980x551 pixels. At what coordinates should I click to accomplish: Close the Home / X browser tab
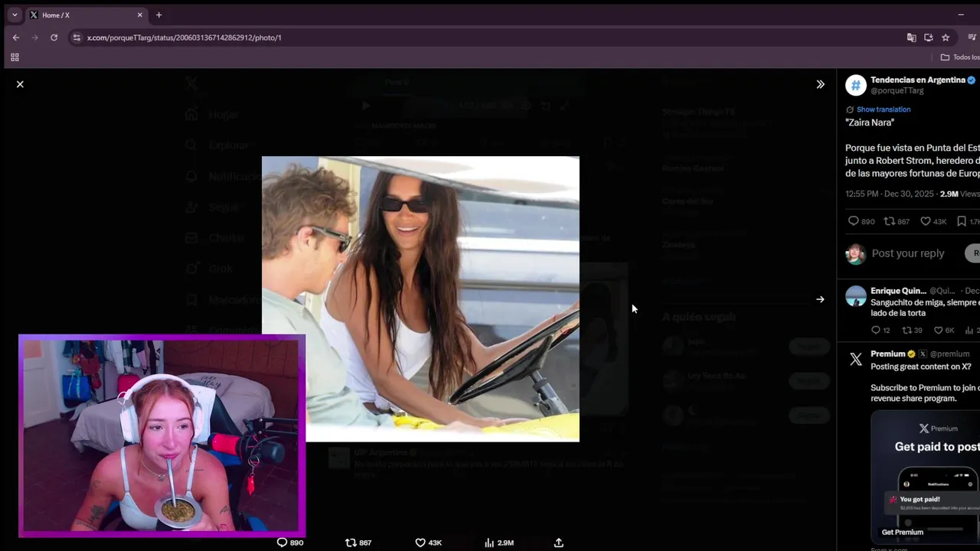point(140,15)
